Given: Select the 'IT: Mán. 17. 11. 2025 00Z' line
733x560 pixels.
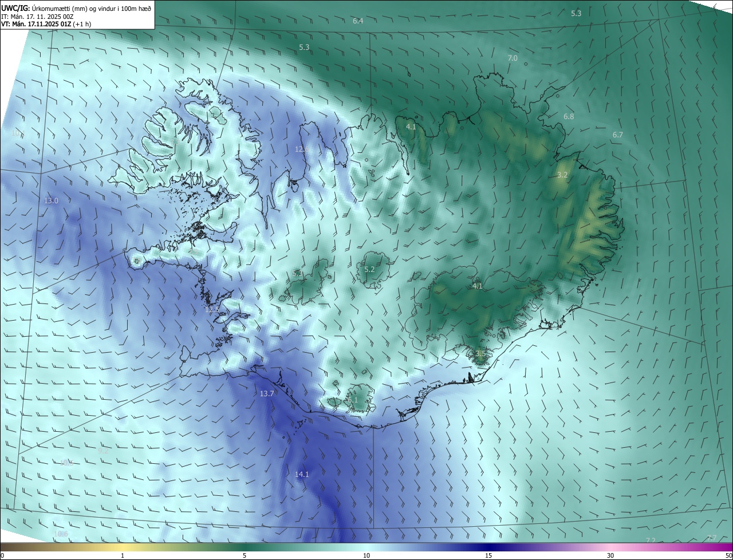Looking at the screenshot, I should point(37,17).
